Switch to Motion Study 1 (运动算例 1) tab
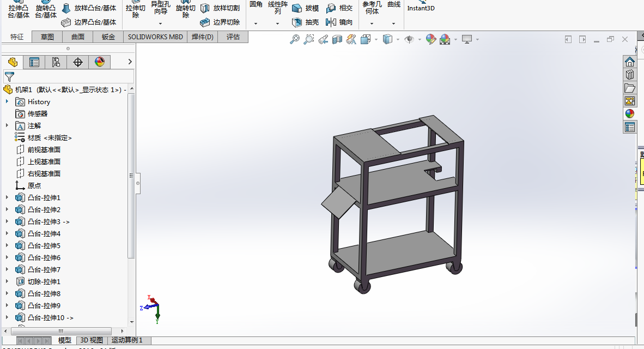Image resolution: width=644 pixels, height=349 pixels. click(127, 340)
